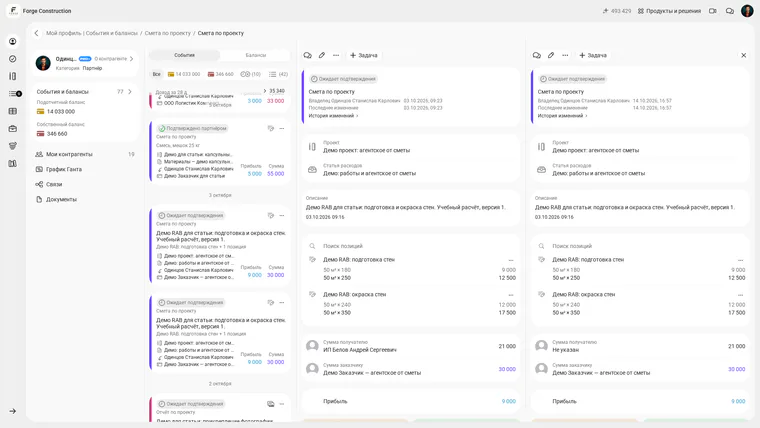Open more options in the middle panel toolbar
760x428 pixels.
coord(336,55)
